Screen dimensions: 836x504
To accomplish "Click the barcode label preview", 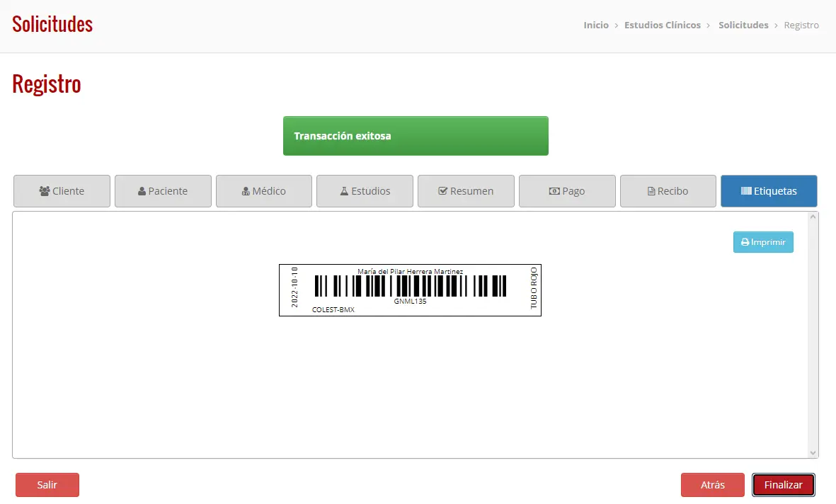I will click(410, 290).
